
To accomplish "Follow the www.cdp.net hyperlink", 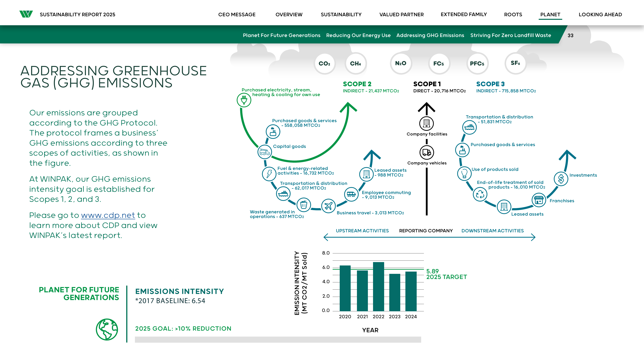I will point(108,215).
